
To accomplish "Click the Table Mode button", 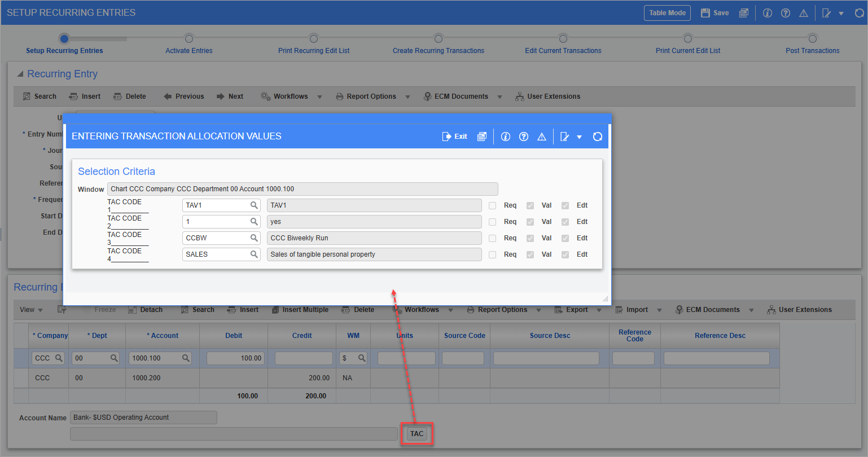I will (667, 12).
